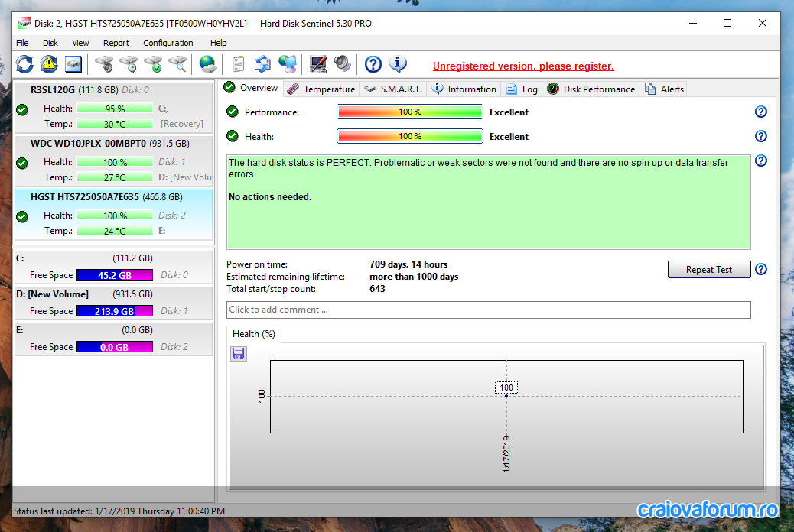Viewport: 794px width, 532px height.
Task: Open the View menu
Action: pos(80,43)
